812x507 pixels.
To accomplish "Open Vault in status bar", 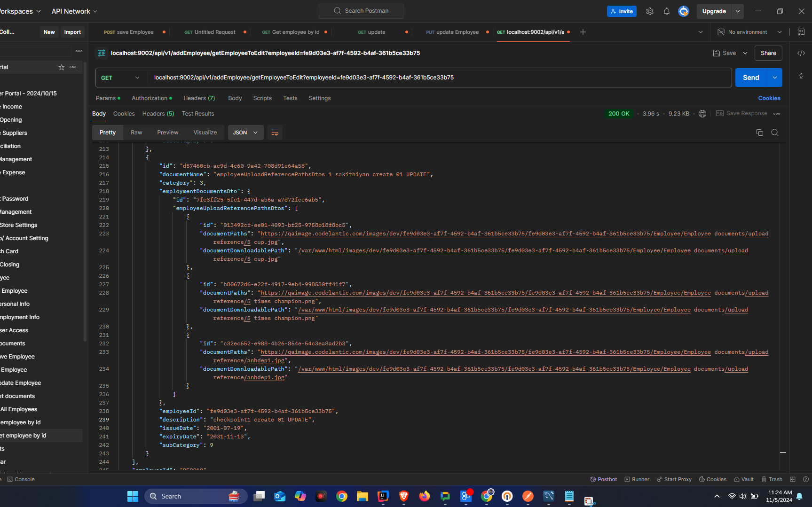I will 744,479.
